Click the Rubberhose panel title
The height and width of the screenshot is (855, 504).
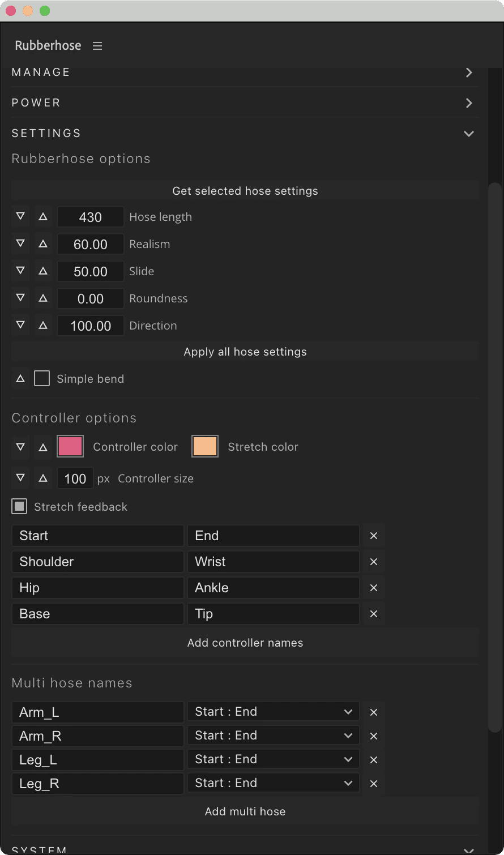(x=48, y=46)
